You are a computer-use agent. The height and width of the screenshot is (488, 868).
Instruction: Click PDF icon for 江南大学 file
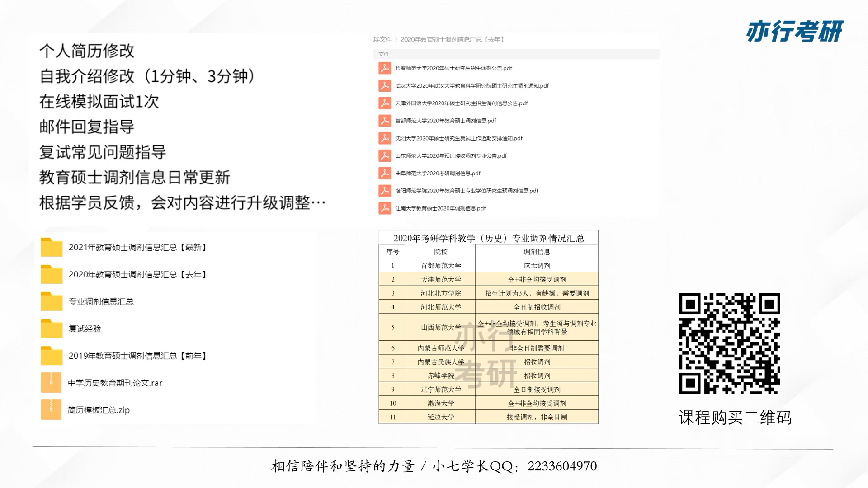click(385, 208)
